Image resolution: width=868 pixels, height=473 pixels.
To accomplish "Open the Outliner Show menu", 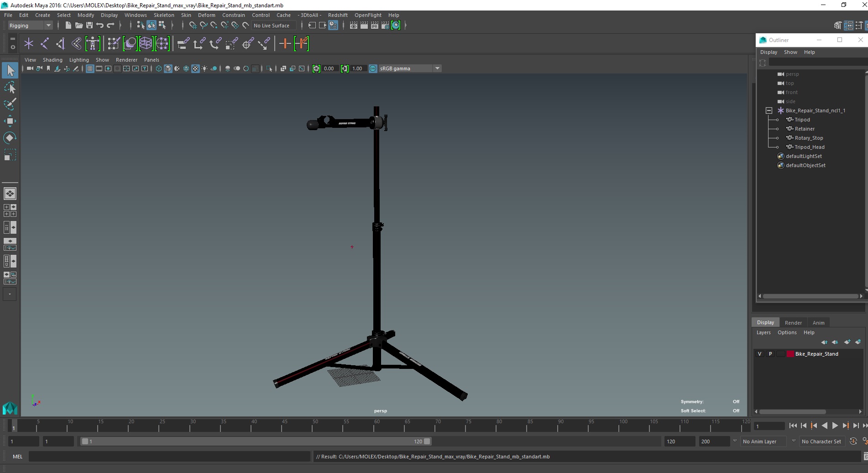I will tap(790, 52).
